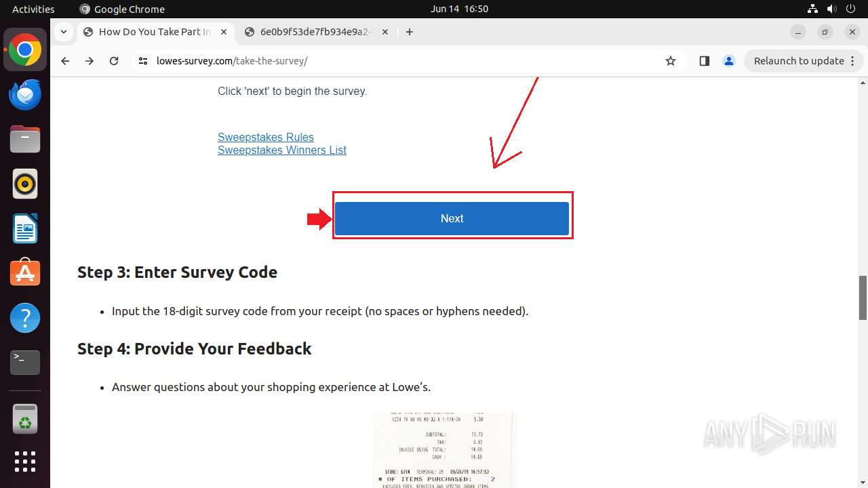Open Google Chrome from the dock

pos(25,50)
